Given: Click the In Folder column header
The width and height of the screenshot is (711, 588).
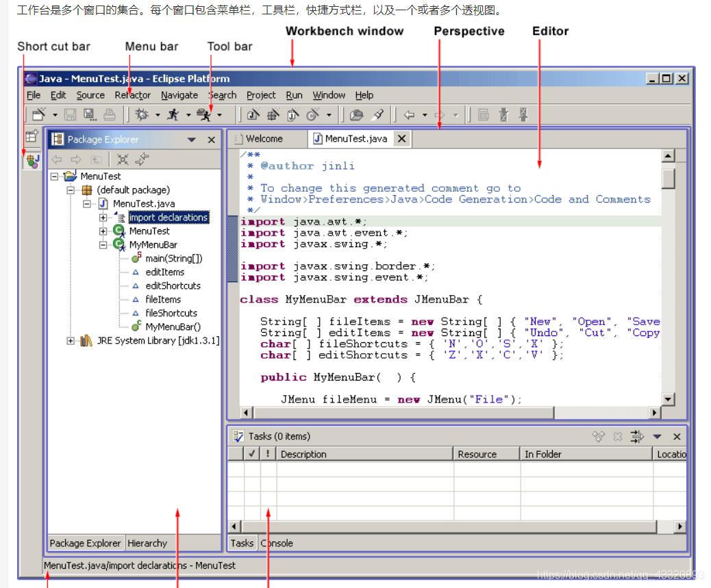Looking at the screenshot, I should click(x=586, y=455).
